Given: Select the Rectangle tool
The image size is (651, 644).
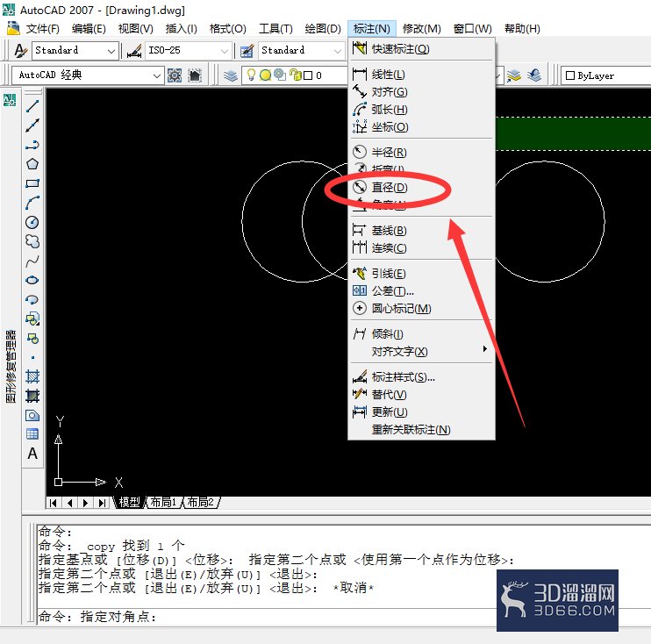Looking at the screenshot, I should coord(32,183).
